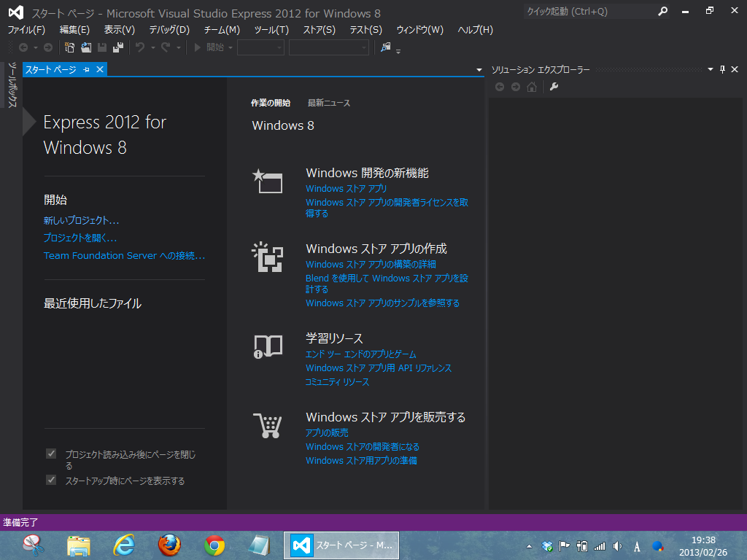The width and height of the screenshot is (747, 560).
Task: Open the Redo history dropdown arrow
Action: 179,47
